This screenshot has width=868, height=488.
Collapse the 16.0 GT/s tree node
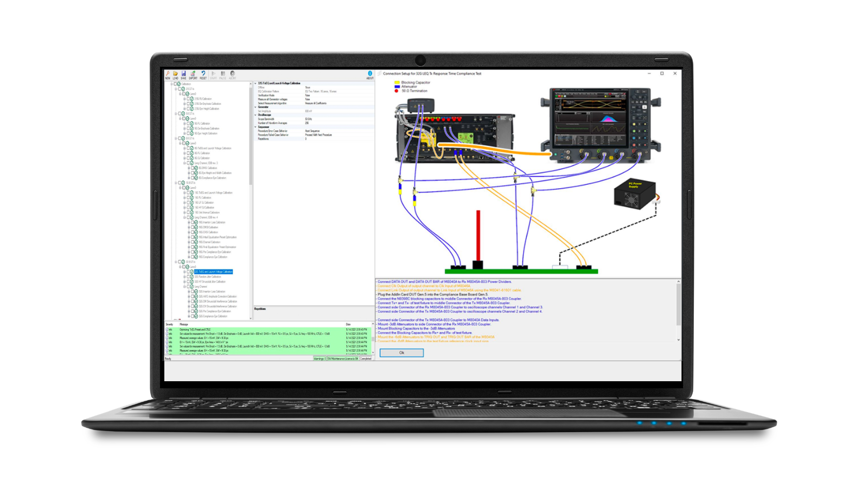[176, 183]
